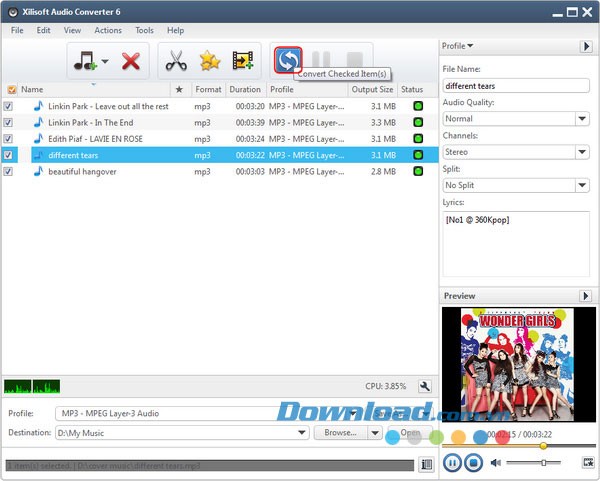This screenshot has height=481, width=600.
Task: Select Linkin Park - Leave out all the rest
Action: pos(220,106)
